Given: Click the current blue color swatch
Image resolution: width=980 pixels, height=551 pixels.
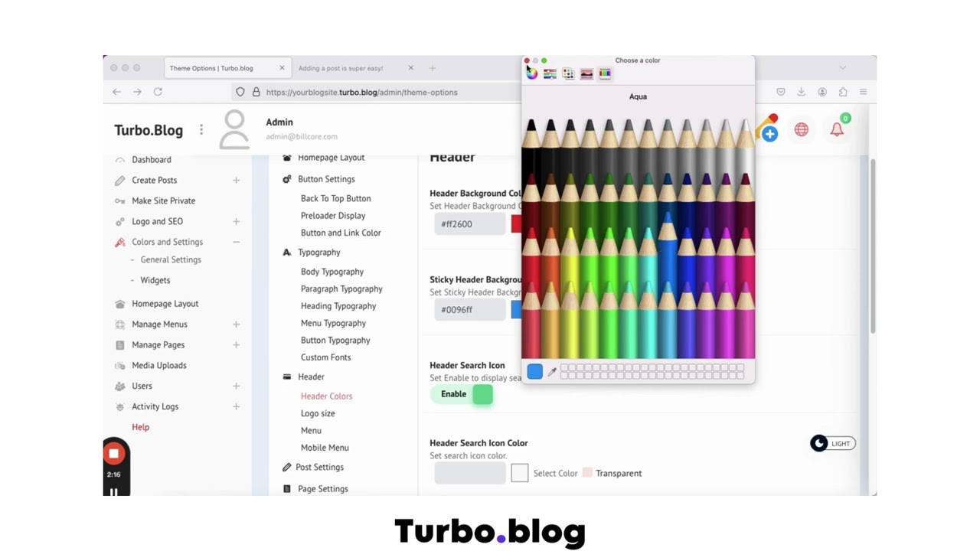Looking at the screenshot, I should click(x=534, y=372).
